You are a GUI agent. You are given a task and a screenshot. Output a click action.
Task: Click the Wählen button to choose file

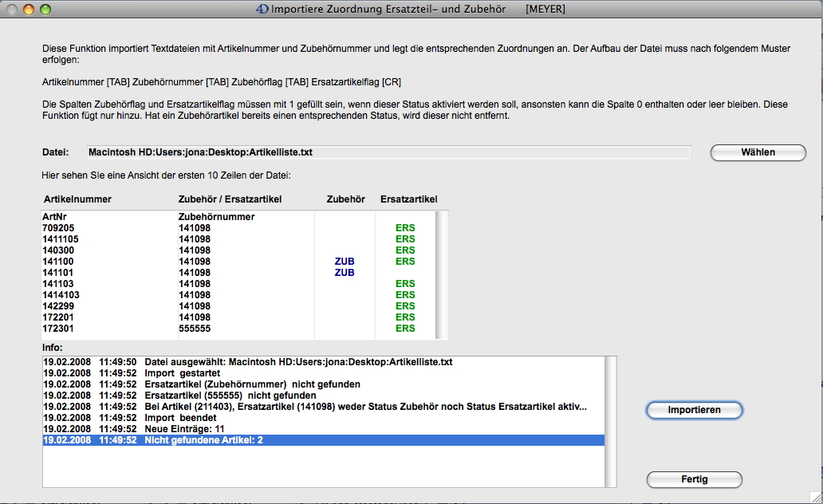[758, 152]
